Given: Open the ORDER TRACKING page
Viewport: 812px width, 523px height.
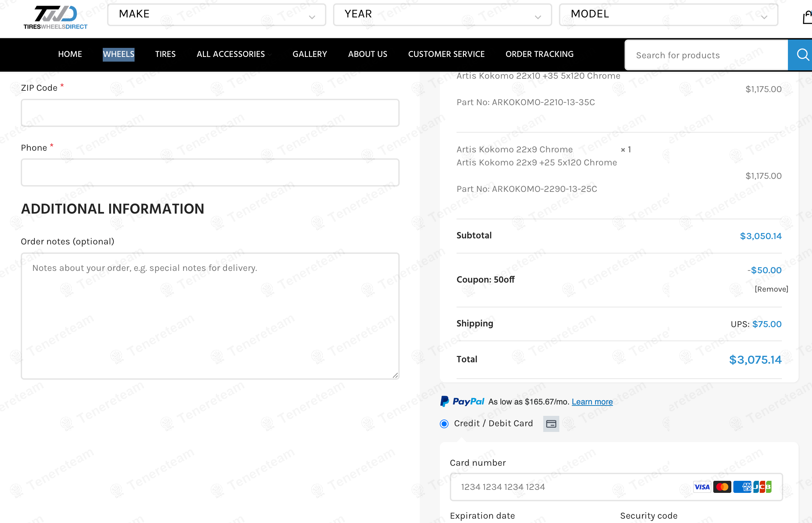Looking at the screenshot, I should click(540, 54).
